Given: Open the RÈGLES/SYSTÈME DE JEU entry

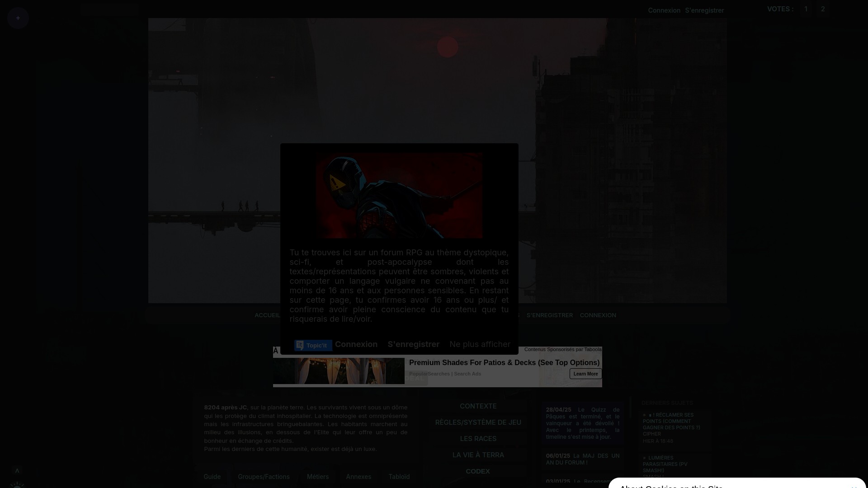Looking at the screenshot, I should click(478, 422).
